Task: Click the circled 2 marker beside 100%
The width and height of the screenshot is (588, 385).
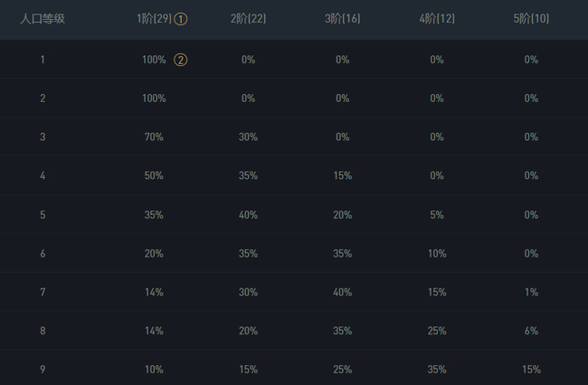Action: [x=181, y=60]
